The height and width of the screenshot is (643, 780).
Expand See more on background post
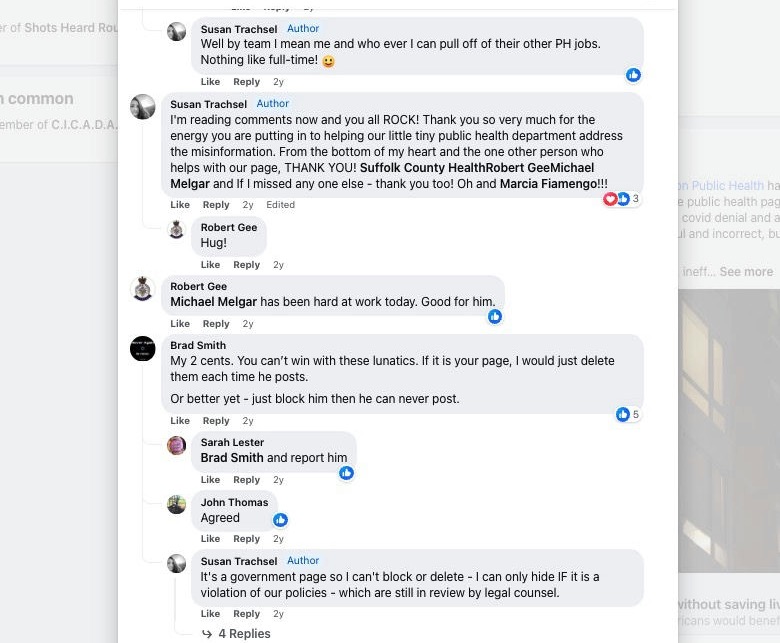coord(746,272)
